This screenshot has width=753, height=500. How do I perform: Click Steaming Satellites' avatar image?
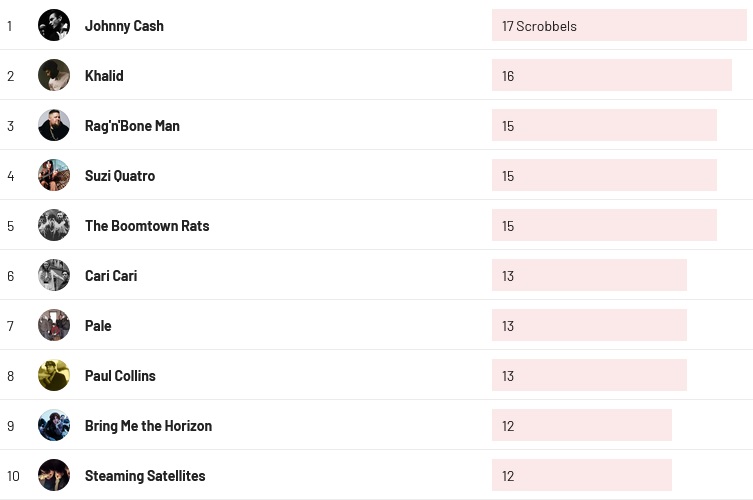[x=54, y=475]
